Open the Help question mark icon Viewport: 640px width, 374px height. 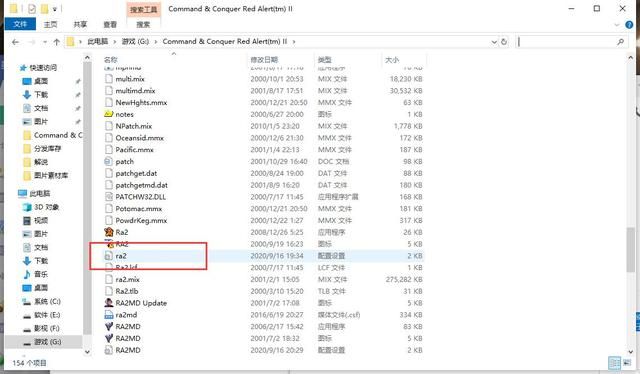(x=629, y=25)
